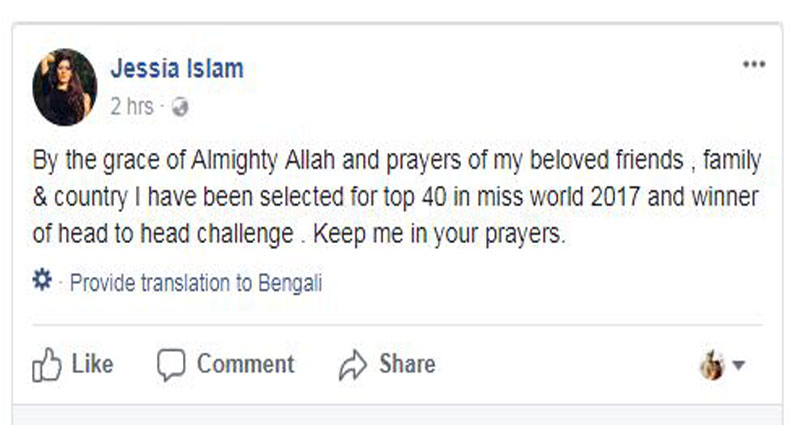
Task: Expand the dropdown arrow next to small avatar
Action: point(739,367)
